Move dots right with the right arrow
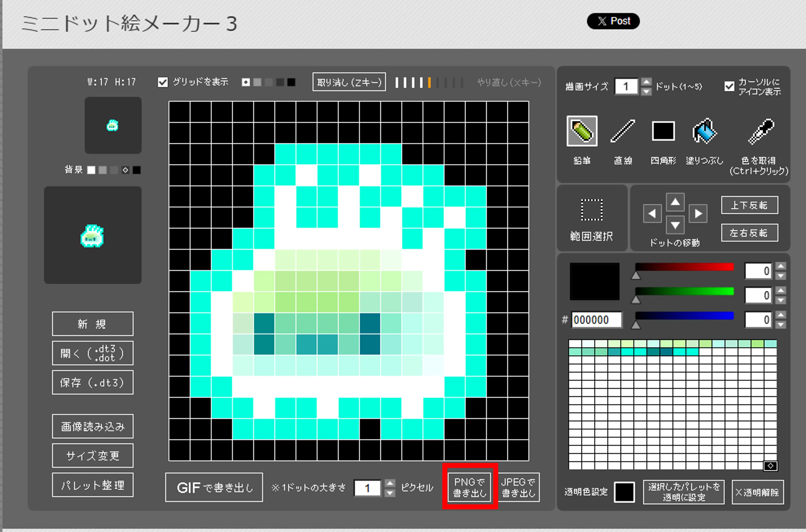This screenshot has height=532, width=806. pyautogui.click(x=698, y=214)
